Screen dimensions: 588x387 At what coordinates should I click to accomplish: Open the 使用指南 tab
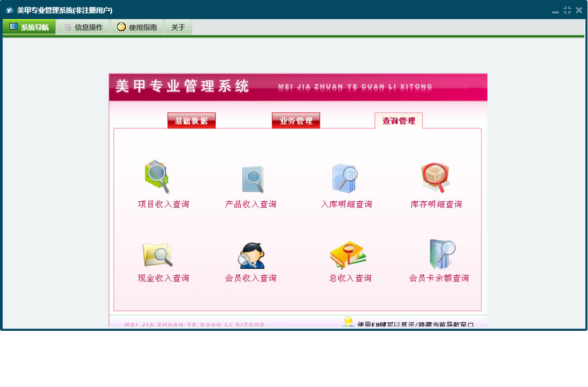[138, 27]
